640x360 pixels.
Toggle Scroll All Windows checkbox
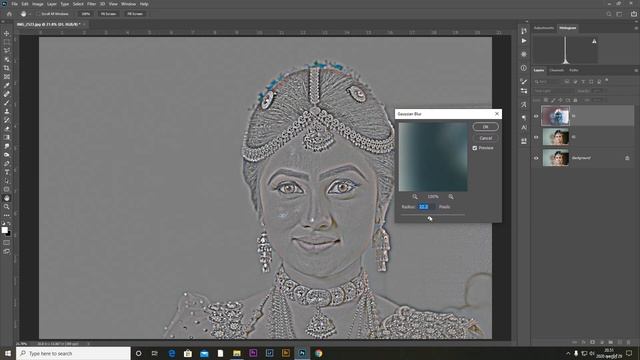click(39, 14)
